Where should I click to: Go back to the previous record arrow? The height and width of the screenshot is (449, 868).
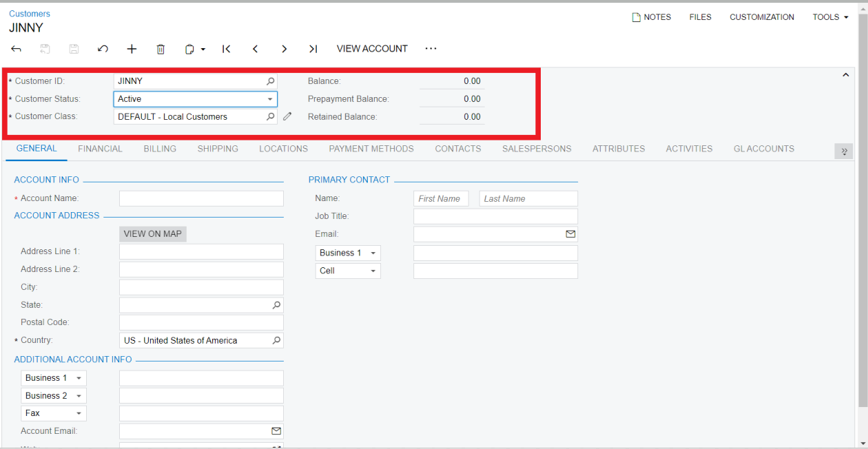(x=255, y=48)
